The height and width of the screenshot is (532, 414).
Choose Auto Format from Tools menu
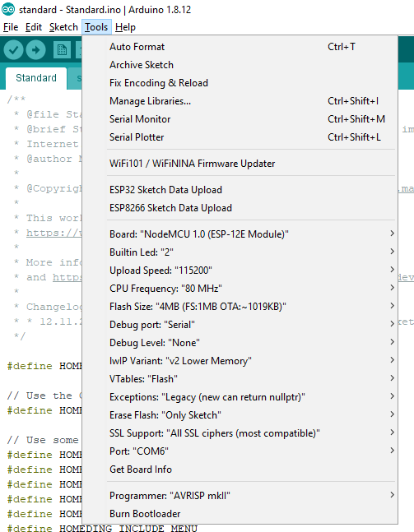point(240,47)
